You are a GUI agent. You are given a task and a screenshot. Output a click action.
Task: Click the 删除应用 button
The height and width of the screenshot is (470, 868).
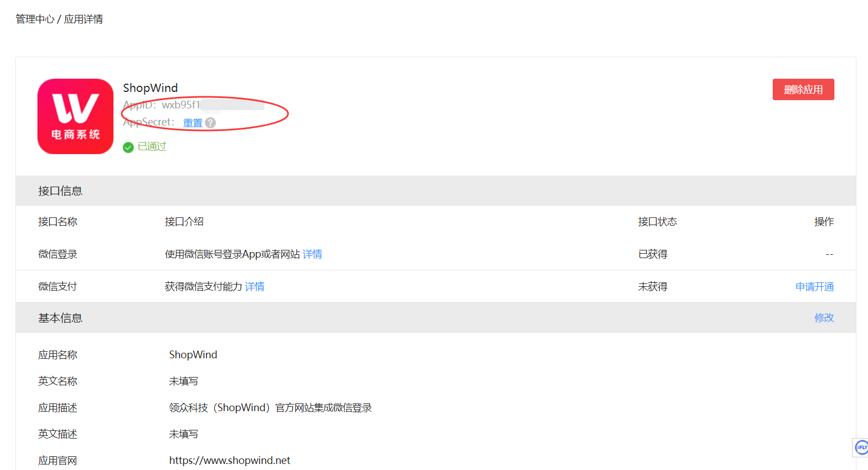(x=803, y=89)
